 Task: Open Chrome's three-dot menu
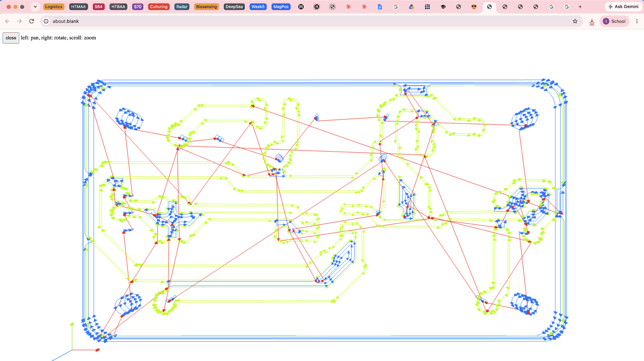[637, 21]
